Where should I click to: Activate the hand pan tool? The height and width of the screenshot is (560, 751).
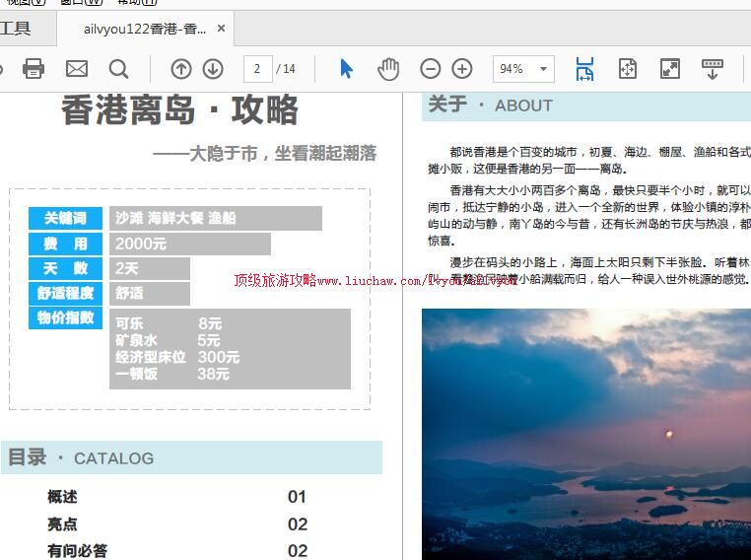(388, 68)
